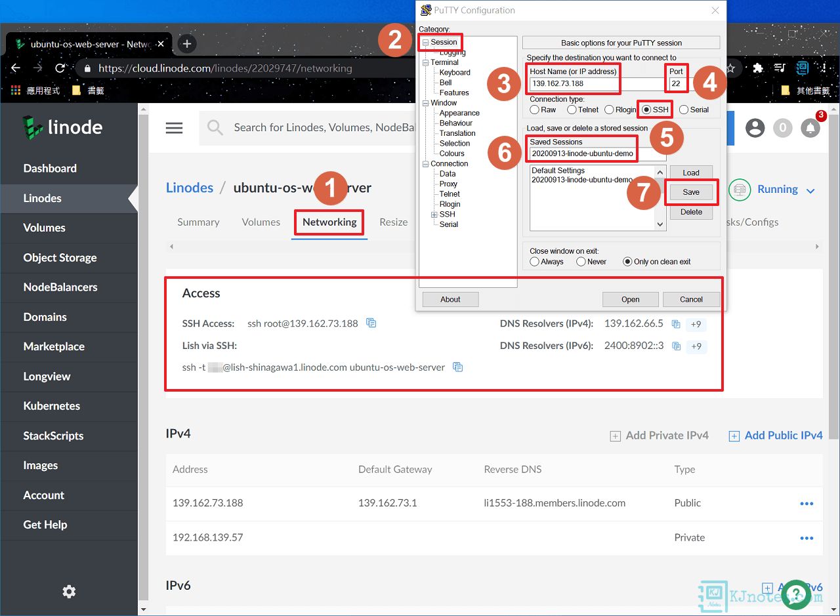Image resolution: width=840 pixels, height=616 pixels.
Task: Click the Chrome extensions puzzle icon
Action: 758,68
